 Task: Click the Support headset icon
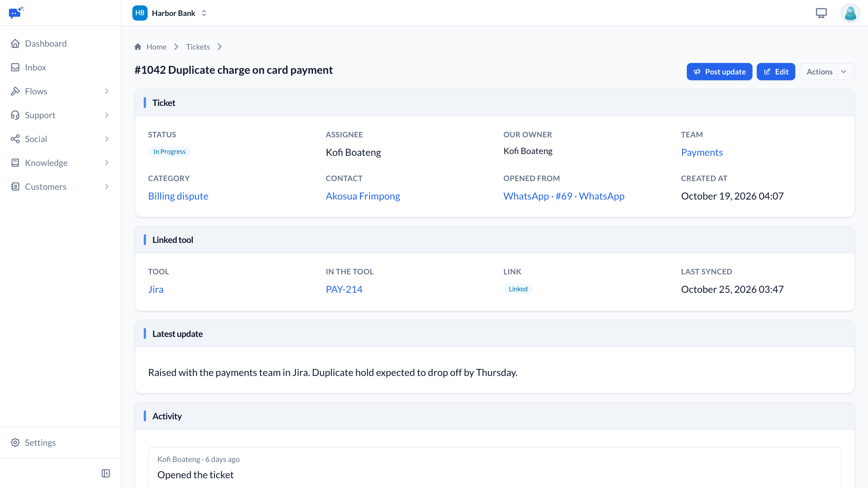click(x=15, y=115)
